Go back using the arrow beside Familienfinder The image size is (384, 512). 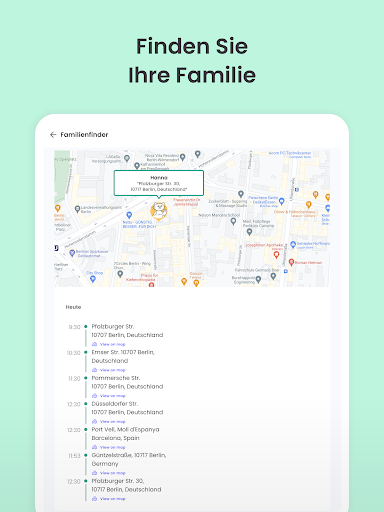53,135
